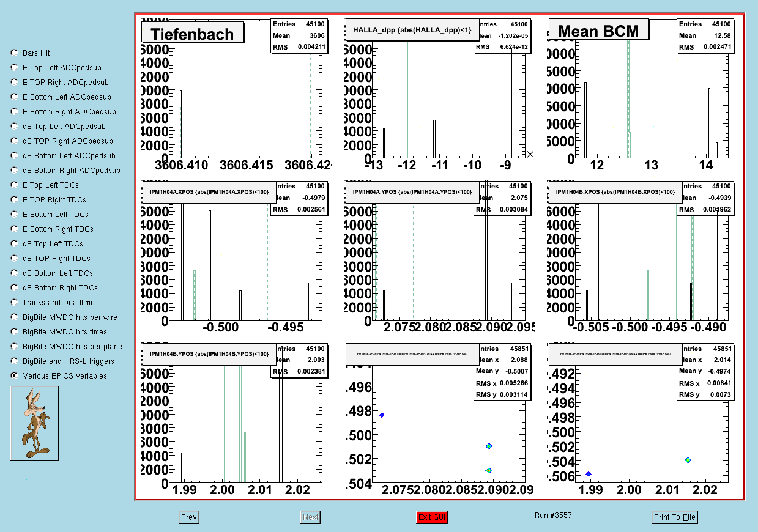758x532 pixels.
Task: Click the coyote cartoon picture button
Action: (x=34, y=423)
